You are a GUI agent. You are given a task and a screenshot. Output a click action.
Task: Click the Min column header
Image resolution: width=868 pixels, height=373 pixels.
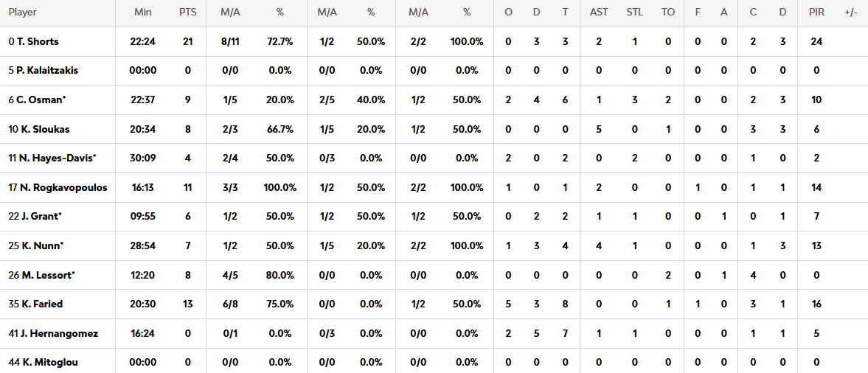pyautogui.click(x=143, y=13)
